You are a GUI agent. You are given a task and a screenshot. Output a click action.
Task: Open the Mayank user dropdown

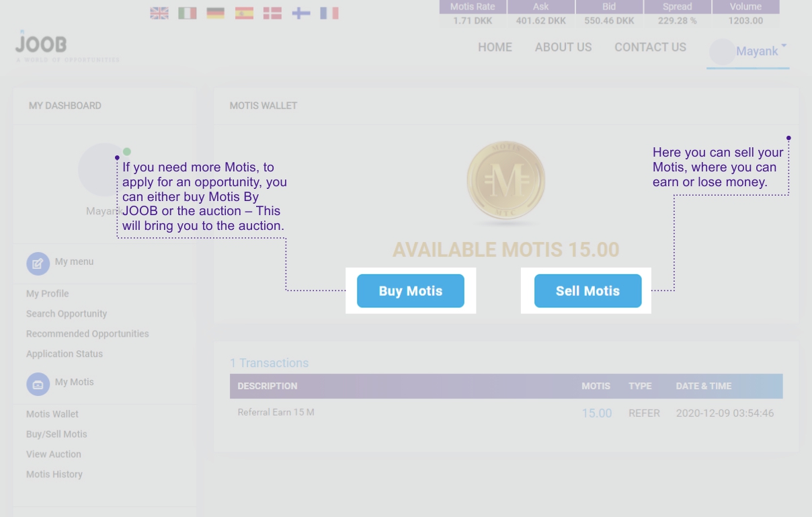(x=748, y=51)
